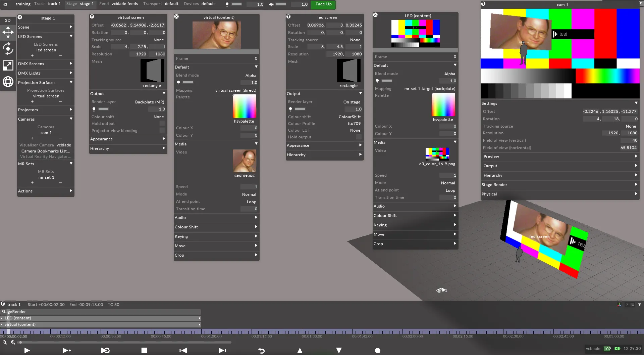The width and height of the screenshot is (644, 355).
Task: Select the Move tool in the left toolbar
Action: tap(8, 32)
